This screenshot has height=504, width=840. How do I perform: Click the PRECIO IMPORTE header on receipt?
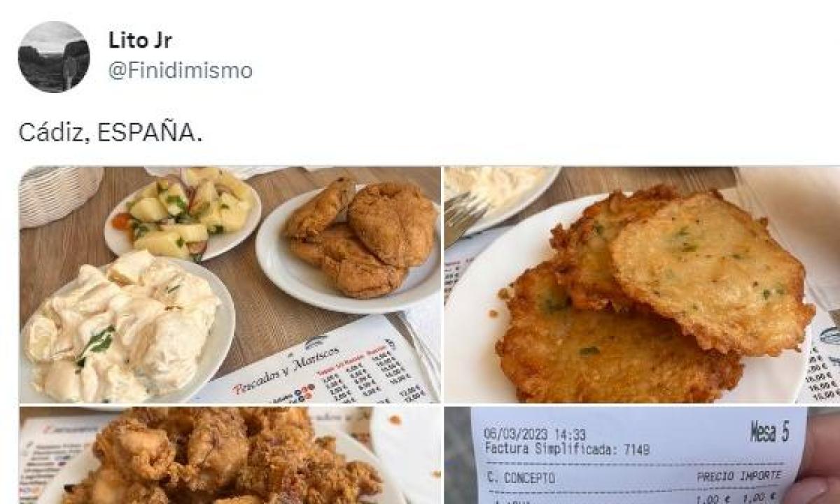point(738,477)
